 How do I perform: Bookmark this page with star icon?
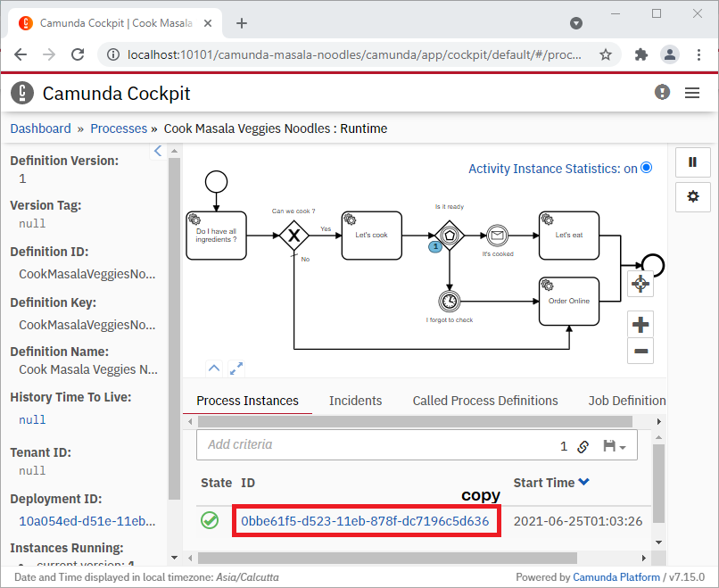tap(606, 54)
